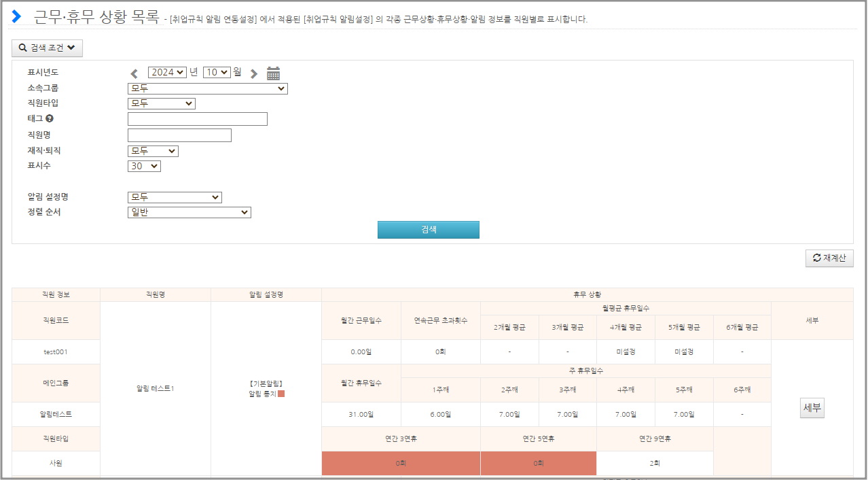Image resolution: width=868 pixels, height=480 pixels.
Task: Select the 직원타입 dropdown
Action: pyautogui.click(x=161, y=103)
